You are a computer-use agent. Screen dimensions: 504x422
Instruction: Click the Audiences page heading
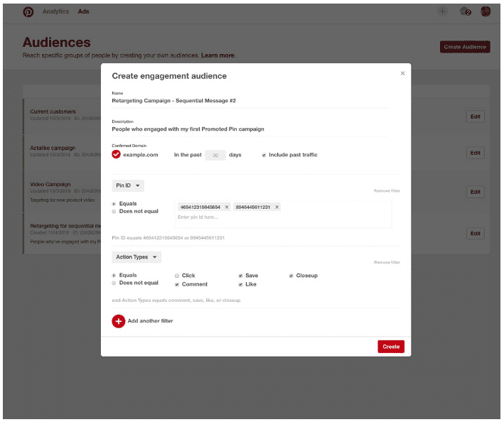click(57, 42)
